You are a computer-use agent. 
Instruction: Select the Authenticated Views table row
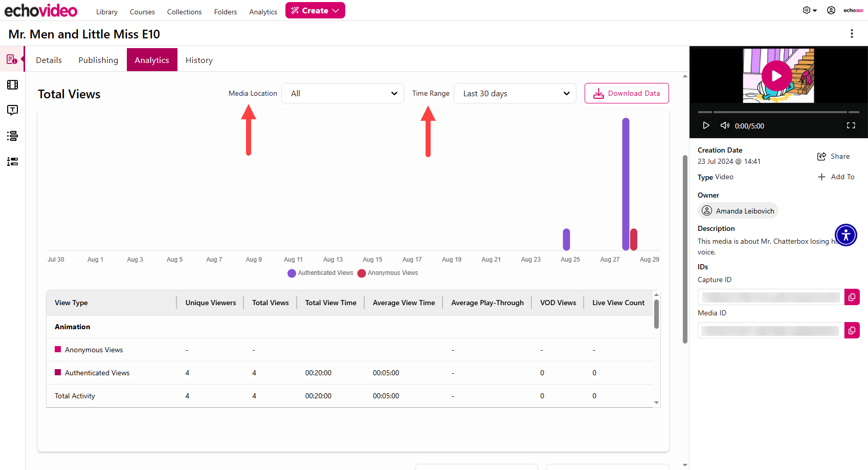(350, 373)
